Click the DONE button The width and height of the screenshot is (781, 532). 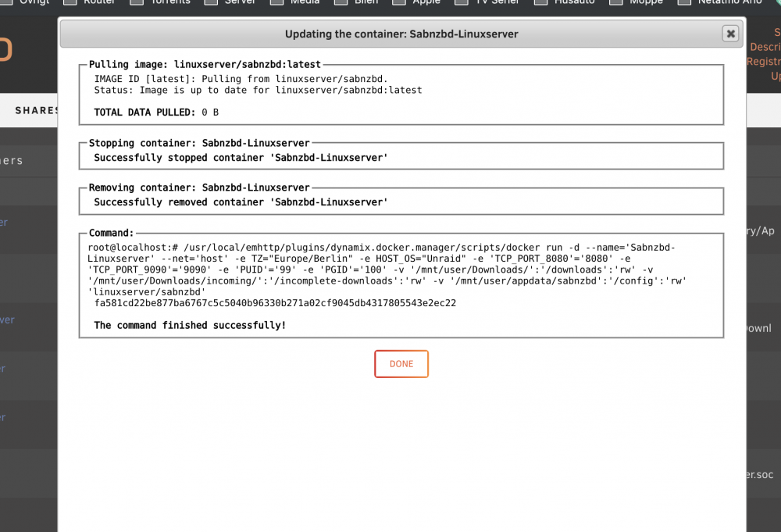(401, 363)
